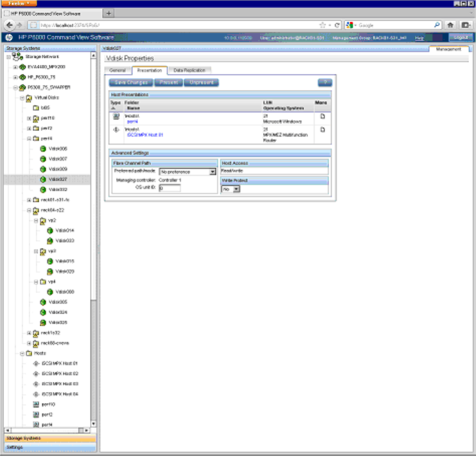This screenshot has height=457, width=476.
Task: Click the HP logo in header
Action: (9, 37)
